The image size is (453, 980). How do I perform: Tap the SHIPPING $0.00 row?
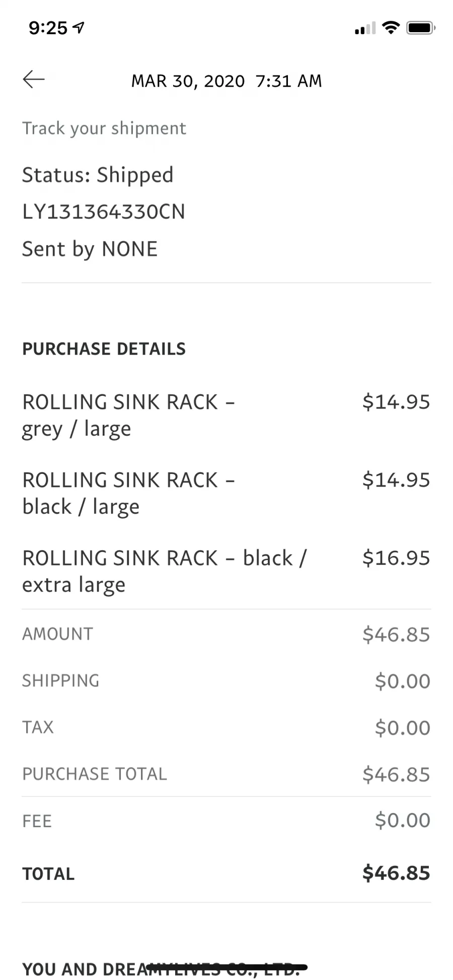(226, 681)
